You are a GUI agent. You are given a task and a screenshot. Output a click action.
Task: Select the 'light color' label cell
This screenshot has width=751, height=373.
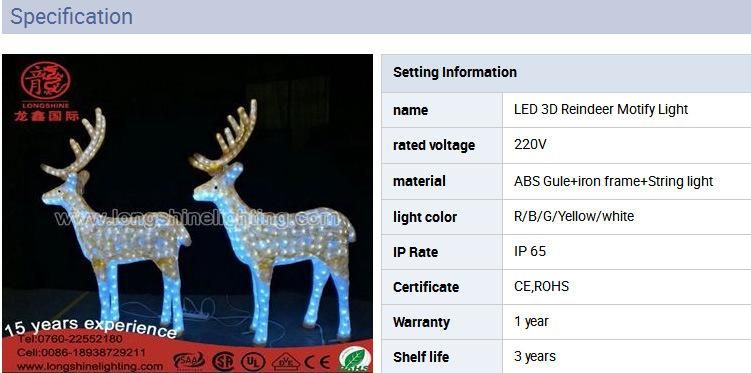[x=442, y=217]
